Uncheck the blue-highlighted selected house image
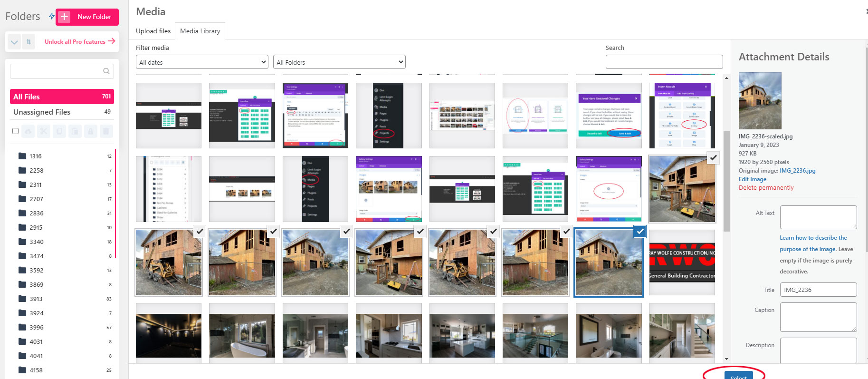The width and height of the screenshot is (868, 379). [x=640, y=232]
